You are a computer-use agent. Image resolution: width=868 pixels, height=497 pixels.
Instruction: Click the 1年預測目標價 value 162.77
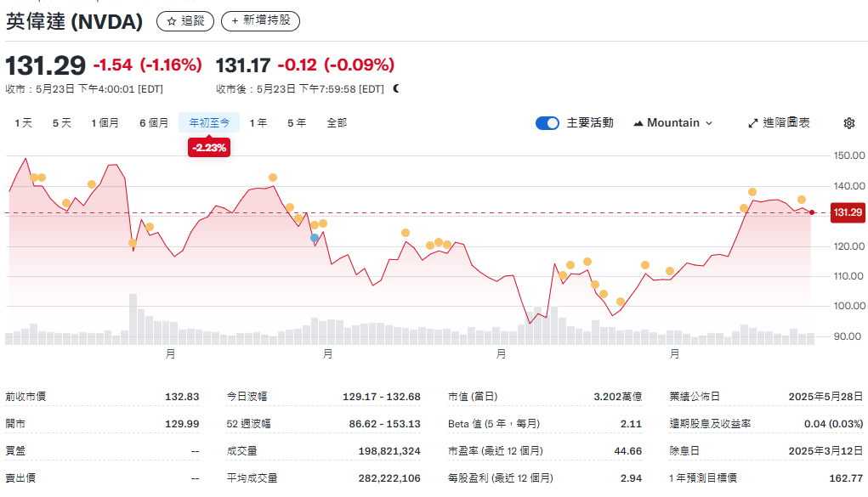[x=846, y=478]
